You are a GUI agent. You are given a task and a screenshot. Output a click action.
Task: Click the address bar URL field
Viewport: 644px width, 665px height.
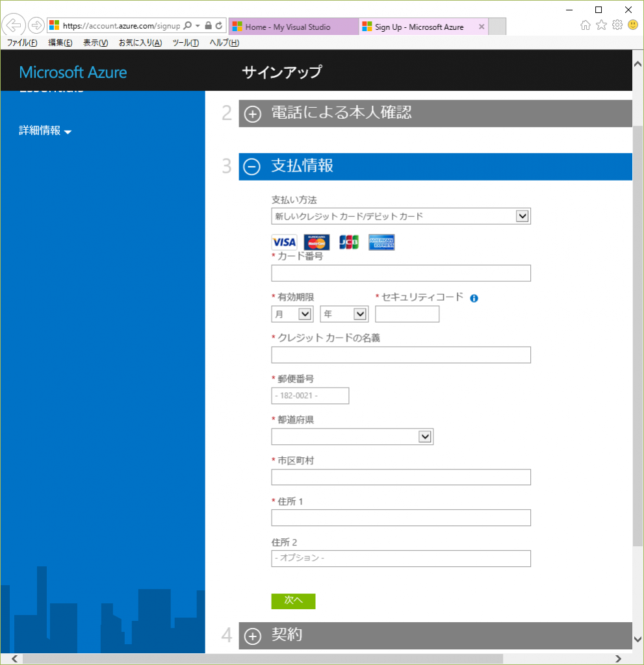coord(122,26)
